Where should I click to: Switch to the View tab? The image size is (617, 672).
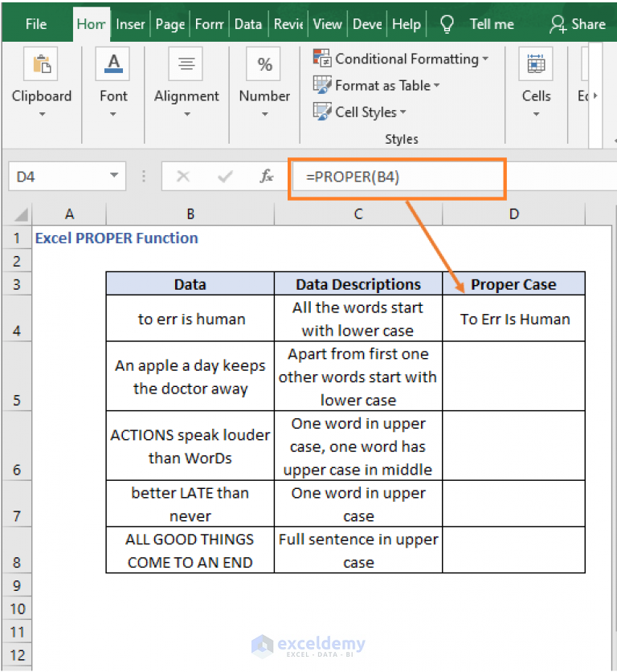click(327, 24)
